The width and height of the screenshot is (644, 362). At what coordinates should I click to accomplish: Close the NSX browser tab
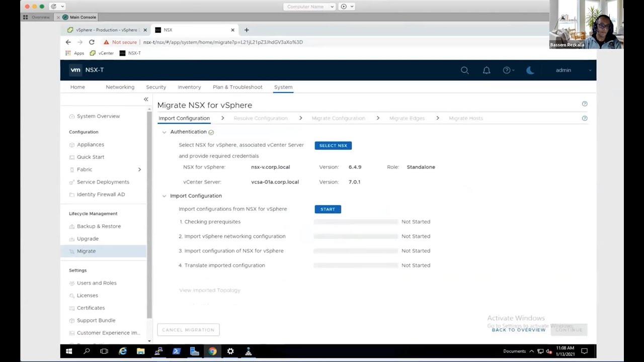tap(232, 30)
